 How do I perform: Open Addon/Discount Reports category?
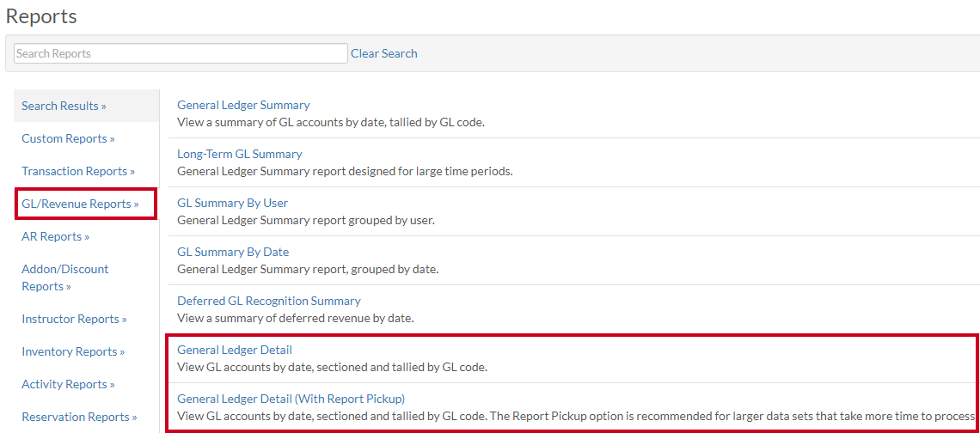pos(65,277)
